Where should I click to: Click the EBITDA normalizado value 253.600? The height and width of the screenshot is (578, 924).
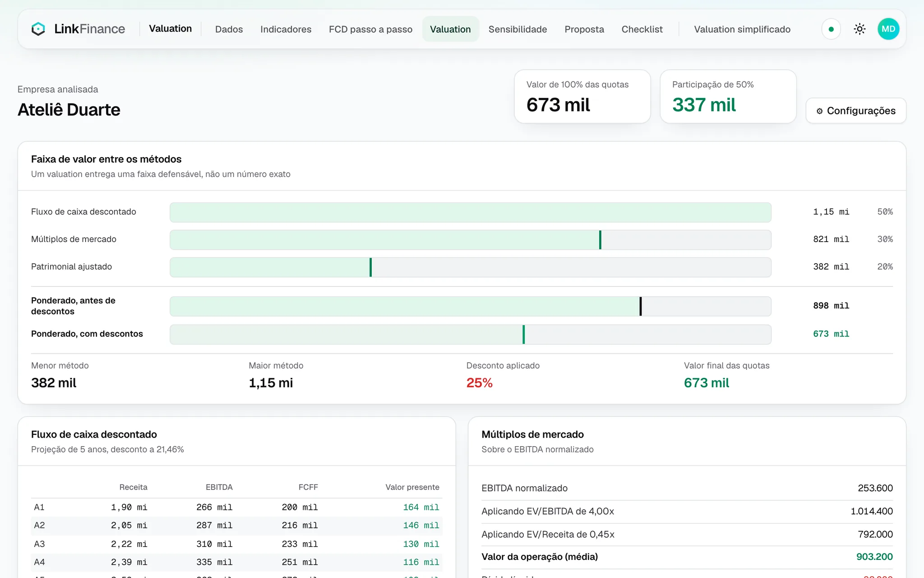(x=875, y=488)
